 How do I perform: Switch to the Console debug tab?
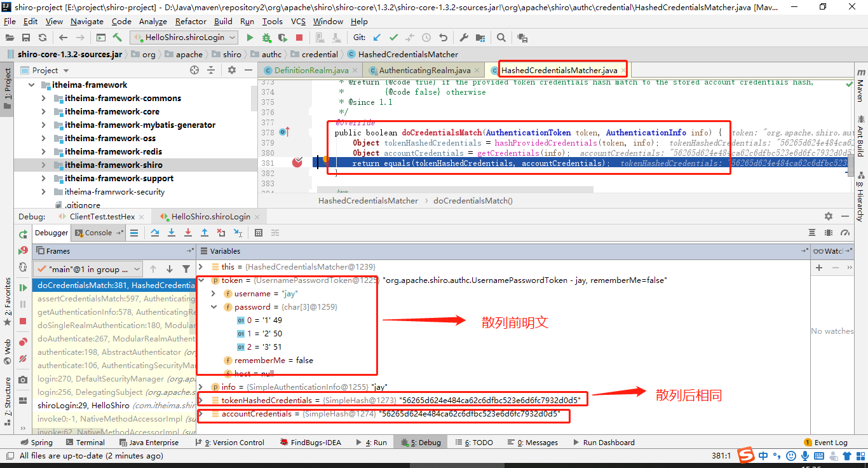click(x=98, y=233)
